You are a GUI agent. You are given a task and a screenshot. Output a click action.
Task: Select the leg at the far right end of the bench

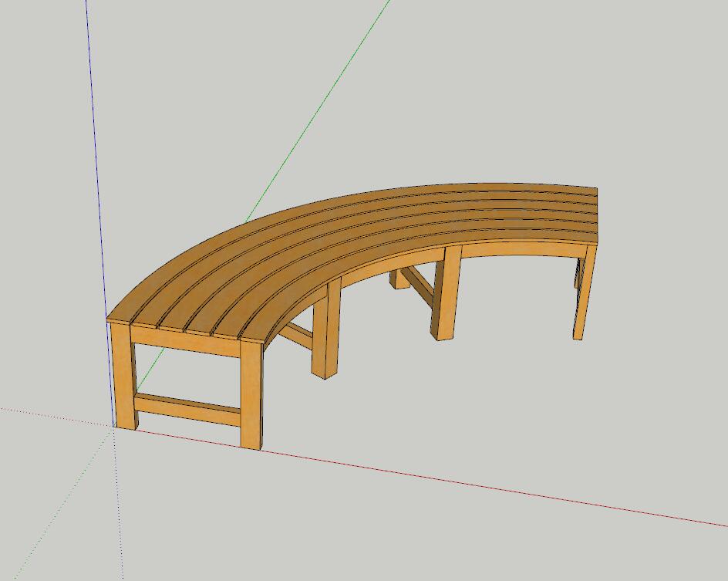point(584,292)
